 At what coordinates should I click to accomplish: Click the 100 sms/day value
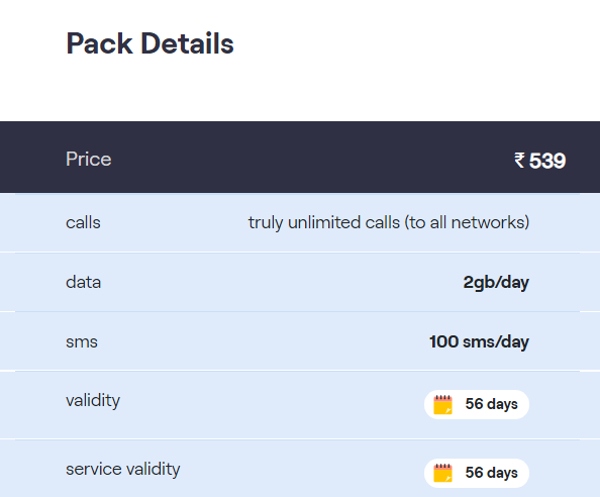(479, 342)
